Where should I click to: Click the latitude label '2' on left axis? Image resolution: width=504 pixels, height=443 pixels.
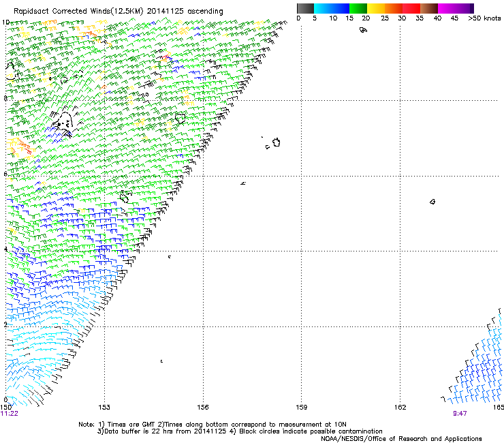point(5,324)
